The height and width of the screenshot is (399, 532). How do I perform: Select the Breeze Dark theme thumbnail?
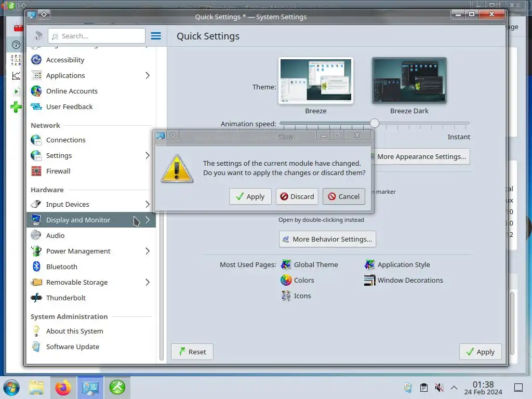click(x=409, y=81)
